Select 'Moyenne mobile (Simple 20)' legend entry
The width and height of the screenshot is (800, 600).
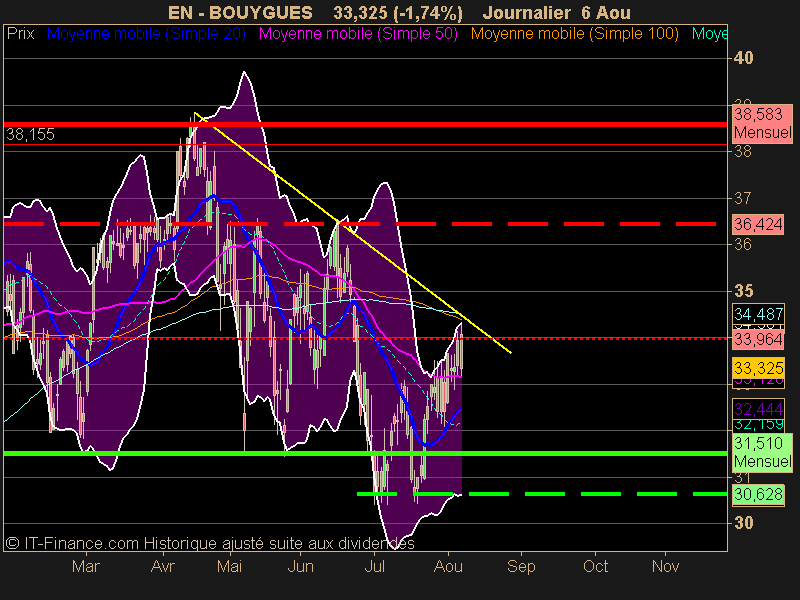(146, 34)
